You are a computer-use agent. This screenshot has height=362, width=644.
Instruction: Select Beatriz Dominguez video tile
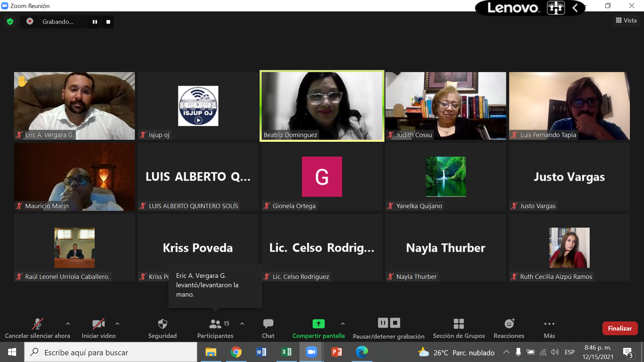[322, 106]
